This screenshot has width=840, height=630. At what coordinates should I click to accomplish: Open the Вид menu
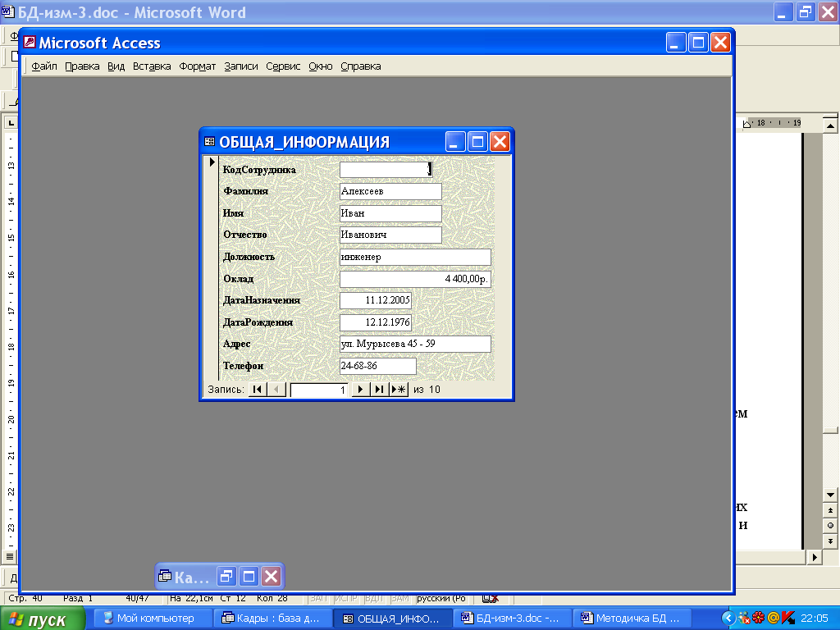(116, 66)
